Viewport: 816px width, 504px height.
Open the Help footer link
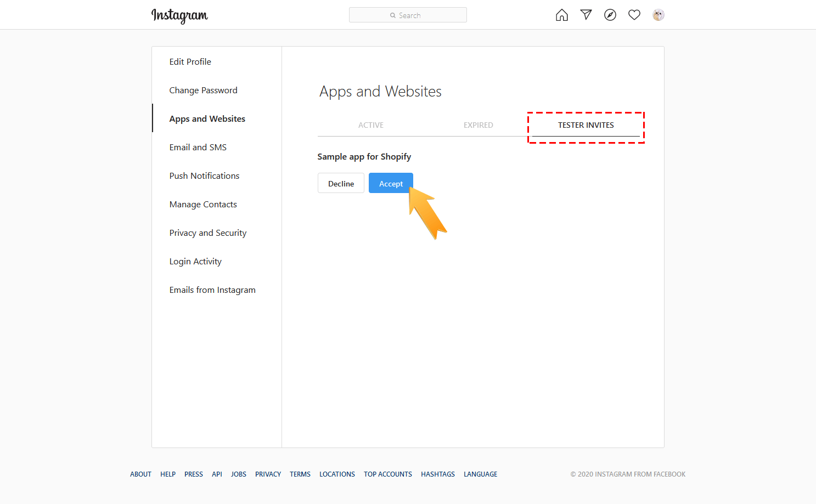(x=168, y=474)
